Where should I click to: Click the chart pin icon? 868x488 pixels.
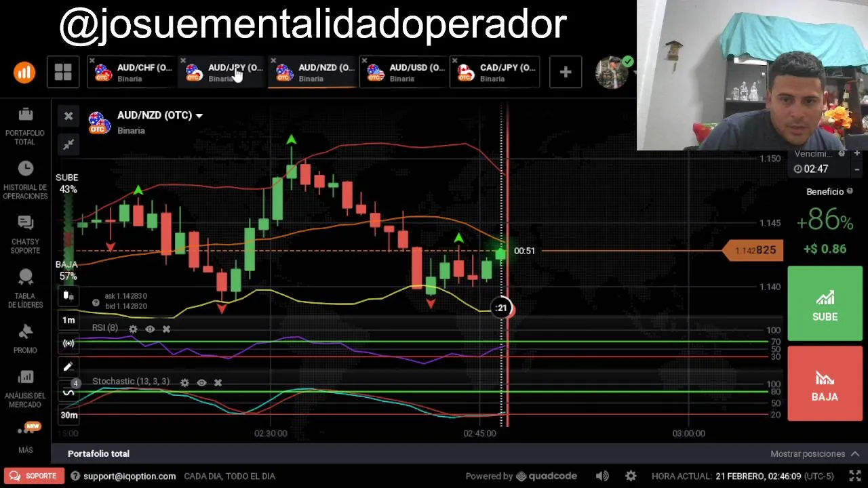[68, 144]
